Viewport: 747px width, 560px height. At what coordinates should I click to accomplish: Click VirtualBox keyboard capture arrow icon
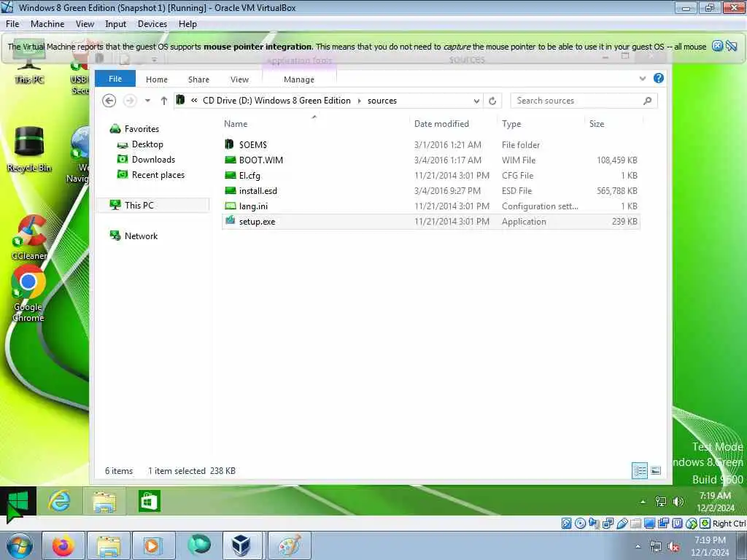coord(705,524)
